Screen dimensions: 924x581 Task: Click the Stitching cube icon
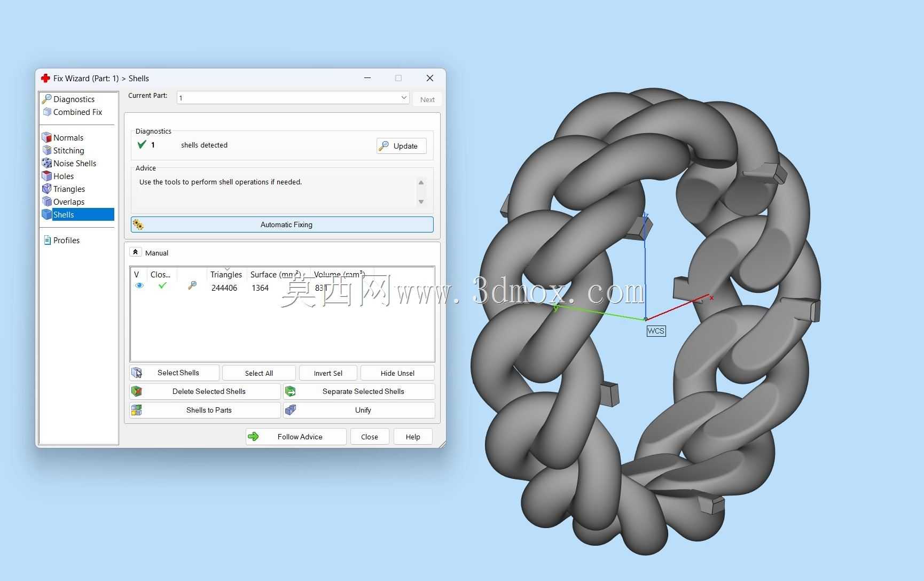tap(47, 150)
